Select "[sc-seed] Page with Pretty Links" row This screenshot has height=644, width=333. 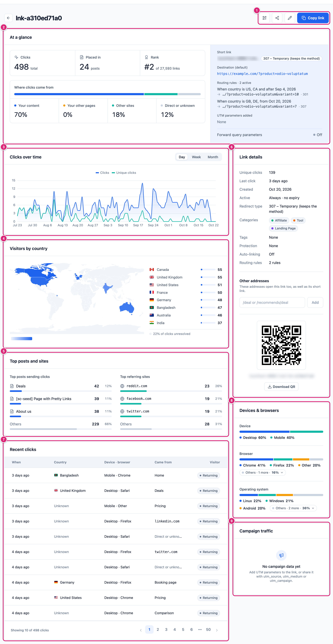[61, 400]
